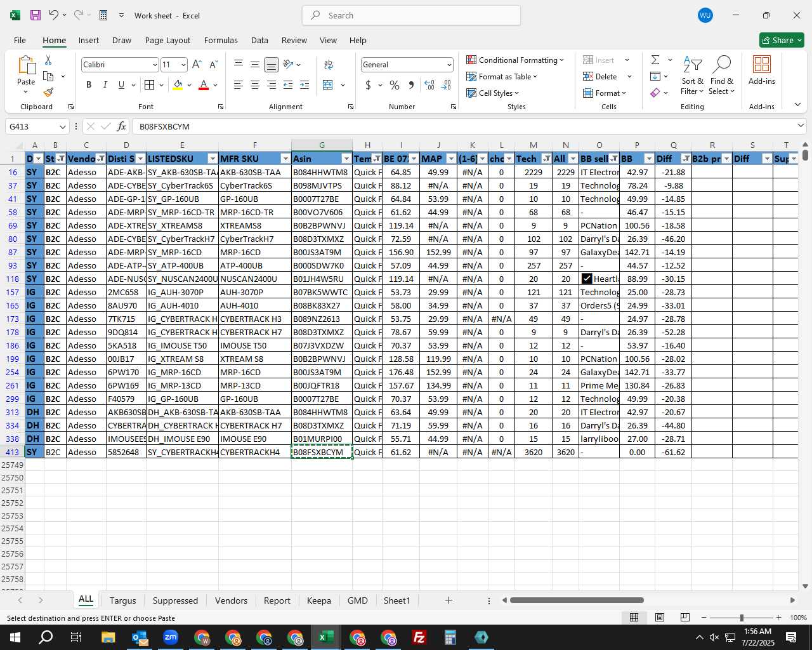
Task: Click the Format Painter brush icon
Action: (48, 93)
